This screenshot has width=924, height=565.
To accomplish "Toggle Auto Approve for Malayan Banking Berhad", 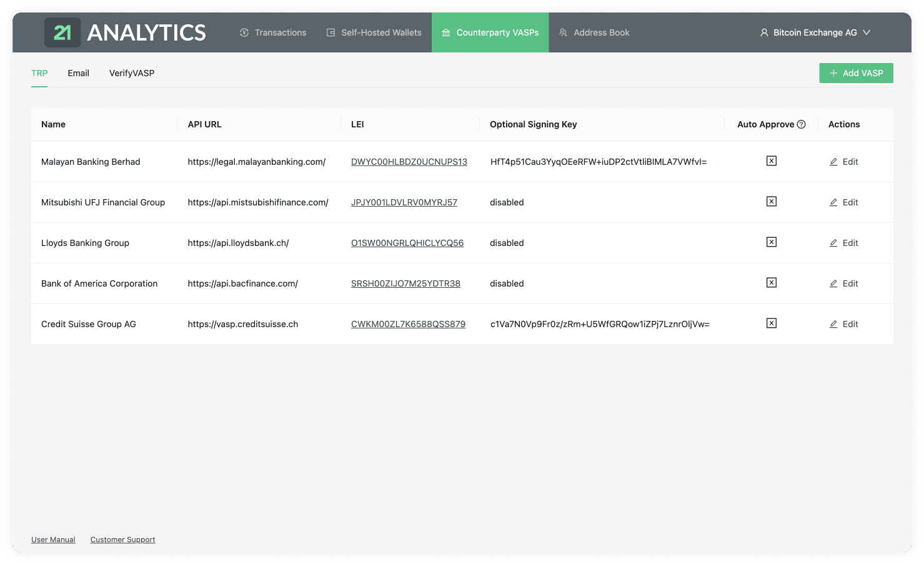I will 772,161.
